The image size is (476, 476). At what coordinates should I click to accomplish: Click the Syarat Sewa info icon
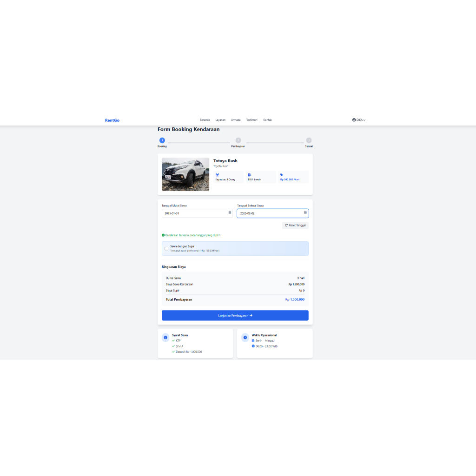pyautogui.click(x=165, y=337)
